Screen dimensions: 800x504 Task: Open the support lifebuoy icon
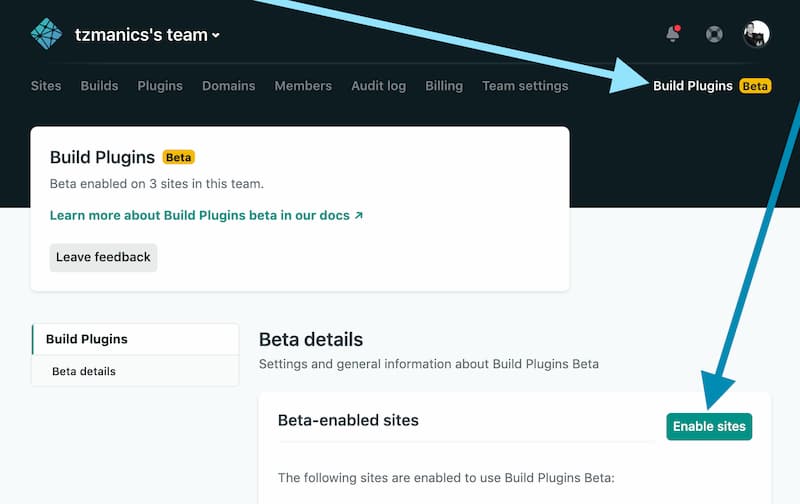[x=714, y=34]
